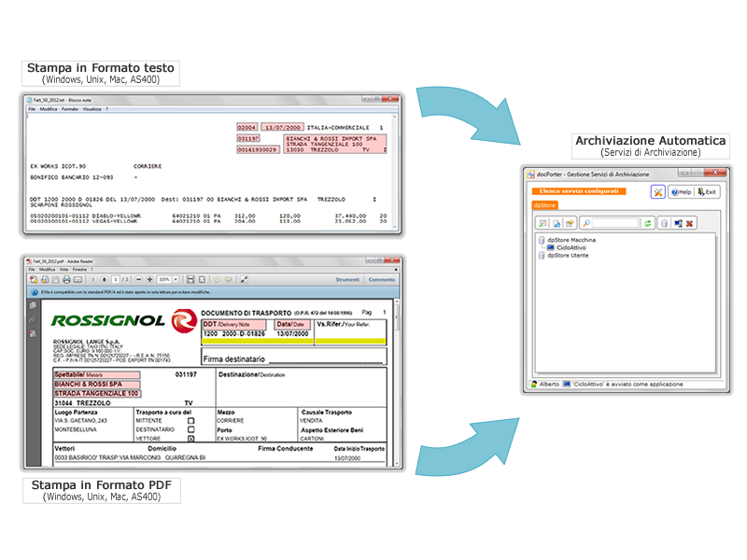The height and width of the screenshot is (560, 747).
Task: Click the green refresh arrows icon
Action: pos(647,223)
